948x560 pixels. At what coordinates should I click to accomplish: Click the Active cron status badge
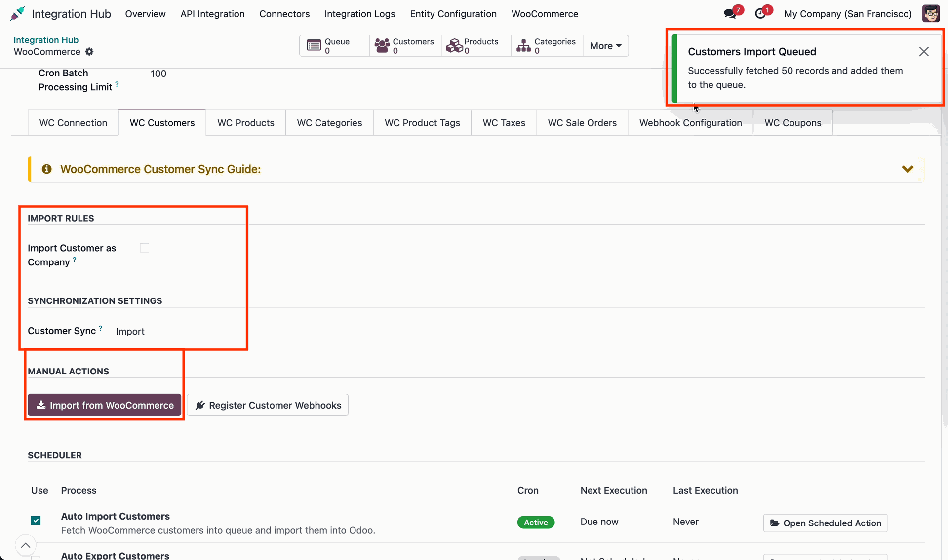(x=536, y=523)
